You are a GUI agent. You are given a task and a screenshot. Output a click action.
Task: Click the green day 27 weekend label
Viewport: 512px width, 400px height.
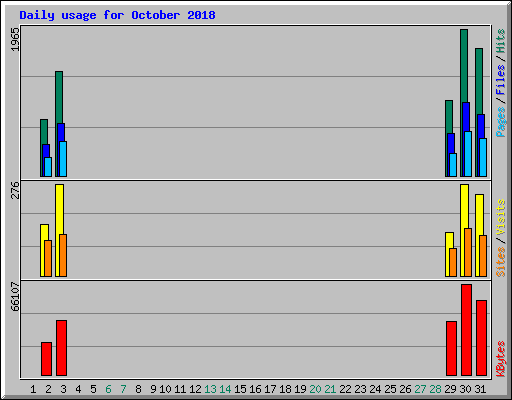[x=420, y=389]
